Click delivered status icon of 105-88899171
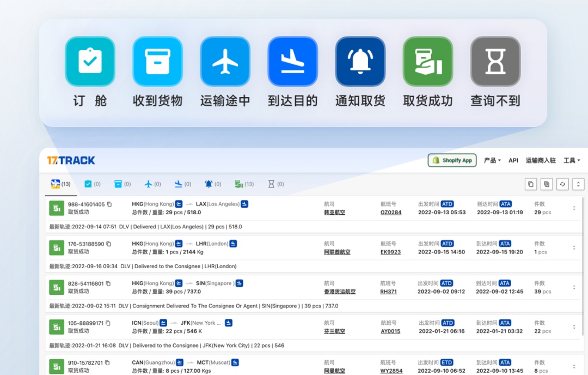 (x=57, y=327)
